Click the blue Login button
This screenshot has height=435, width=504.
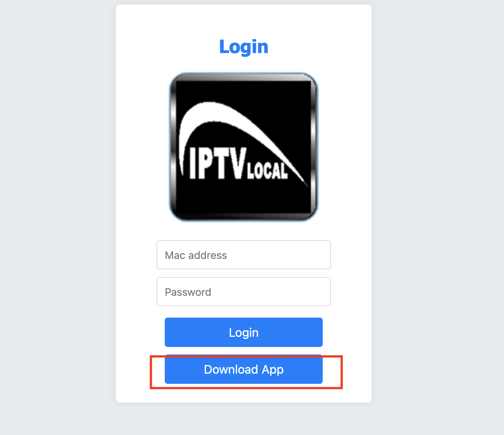(x=244, y=332)
